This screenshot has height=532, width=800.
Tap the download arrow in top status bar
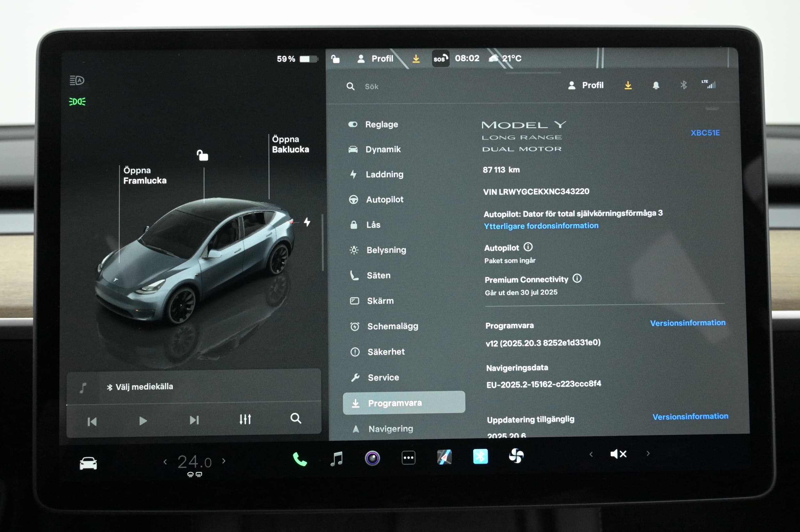click(416, 59)
